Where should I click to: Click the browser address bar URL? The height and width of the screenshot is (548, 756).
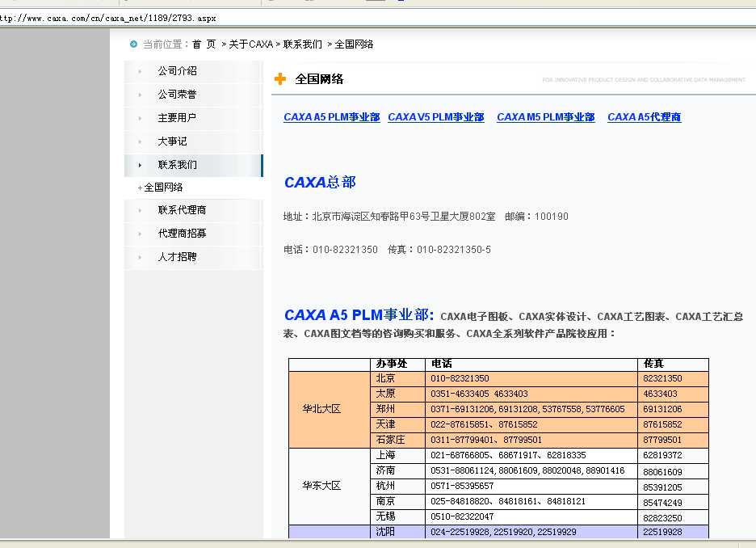tap(108, 19)
